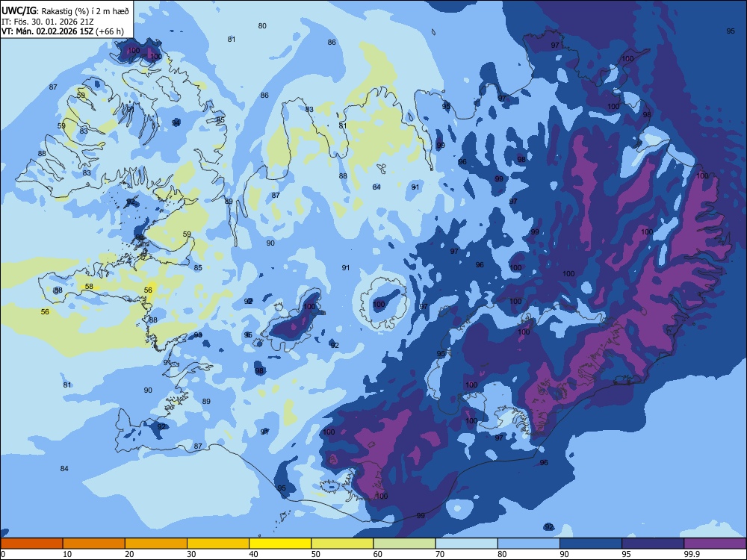This screenshot has height=560, width=747.
Task: Click the pale yellow 50–60 legend swatch
Action: pos(342,544)
